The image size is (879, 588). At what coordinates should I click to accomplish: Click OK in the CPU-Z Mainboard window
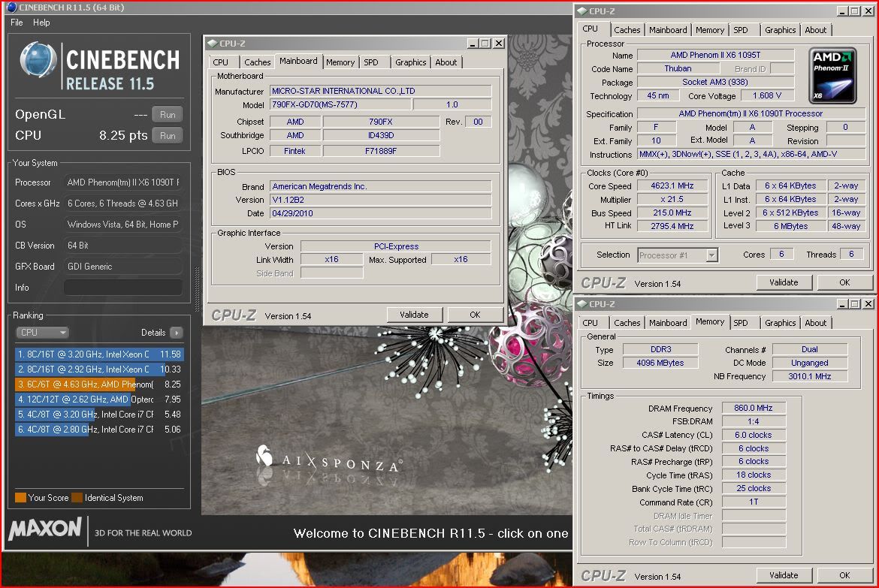[475, 315]
